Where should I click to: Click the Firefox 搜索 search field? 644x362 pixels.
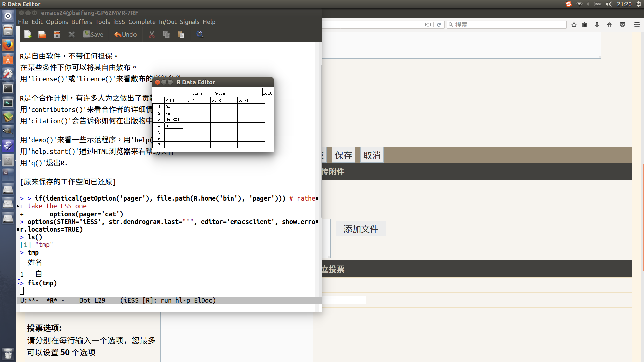506,25
